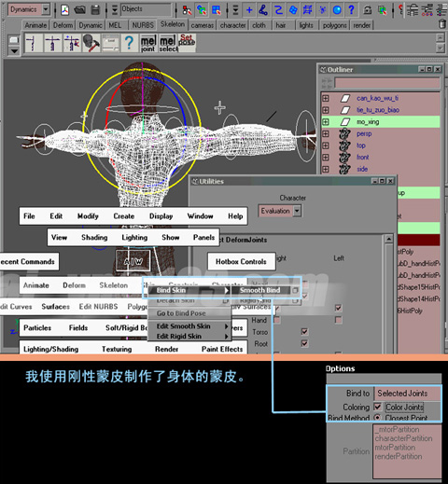This screenshot has width=448, height=484.
Task: Enable the Coloring checkbox in Options
Action: [377, 407]
